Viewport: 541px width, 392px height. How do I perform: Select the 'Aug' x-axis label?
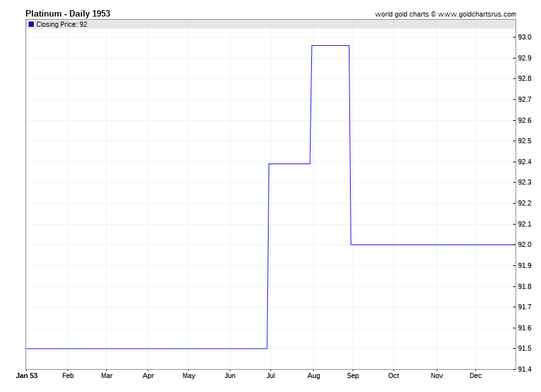coord(314,376)
